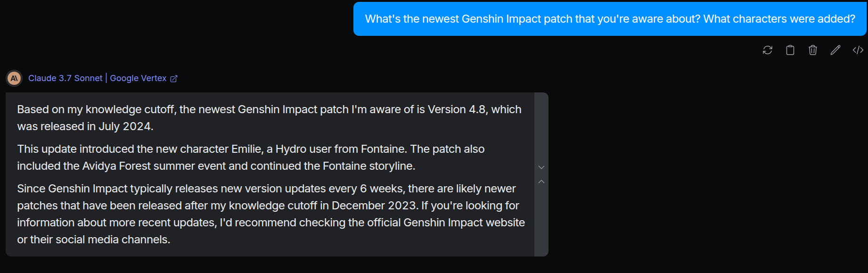
Task: Click the paragraph starting 'Since Genshin Impact typically'
Action: pos(271,214)
